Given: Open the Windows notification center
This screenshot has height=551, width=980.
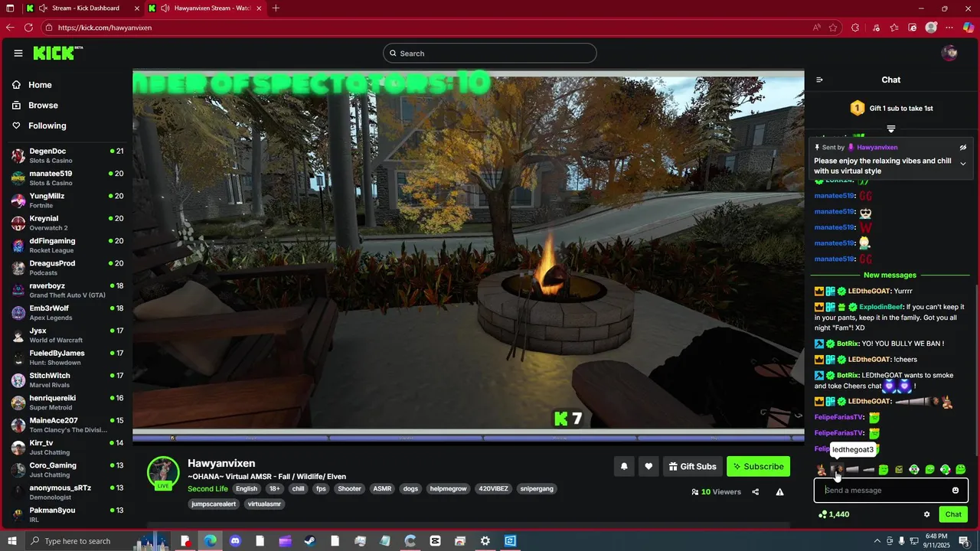Looking at the screenshot, I should (964, 541).
